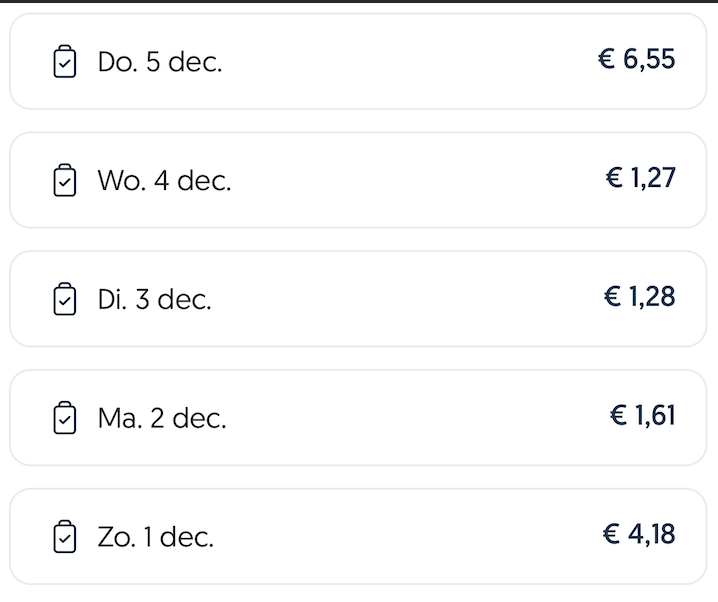The image size is (718, 602).
Task: Select the € 4,18 amount
Action: click(x=639, y=534)
